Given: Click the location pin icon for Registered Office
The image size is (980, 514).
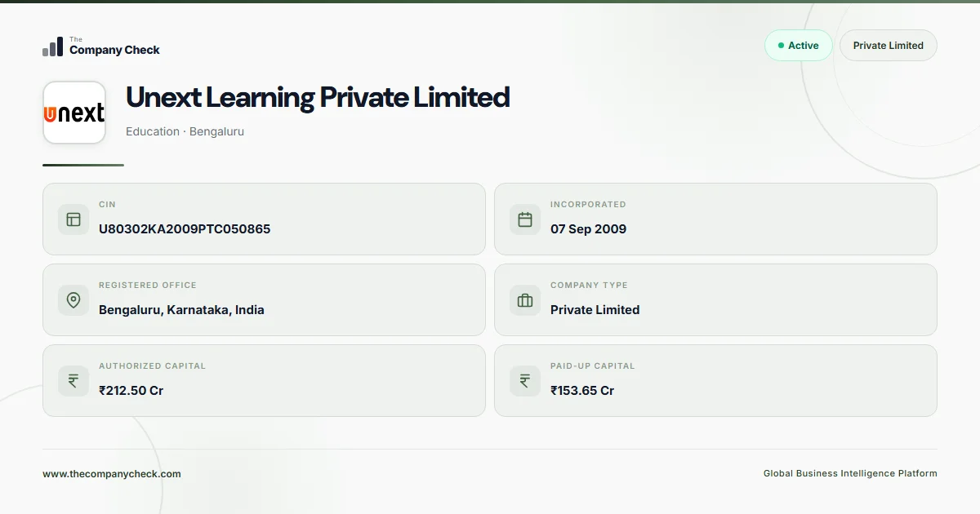Looking at the screenshot, I should (x=73, y=300).
